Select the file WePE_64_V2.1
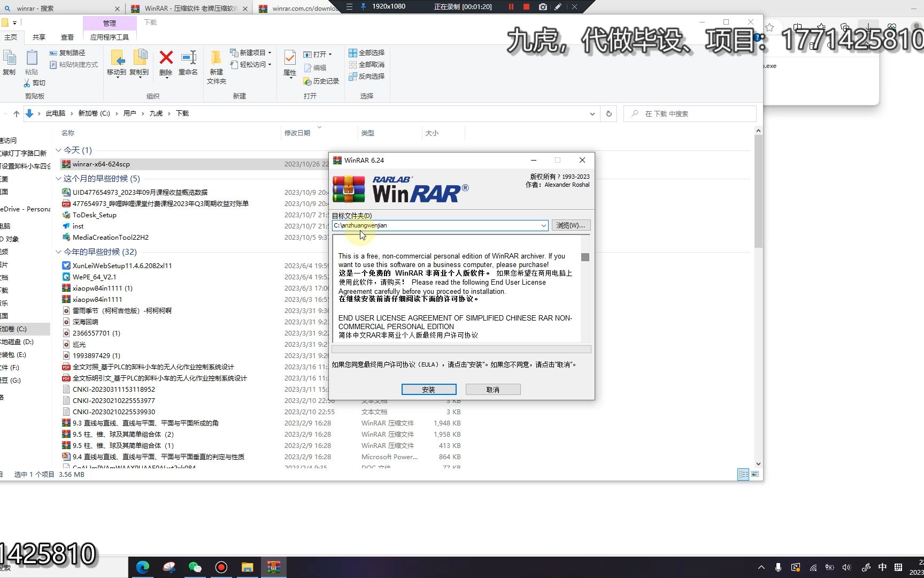 tap(95, 277)
